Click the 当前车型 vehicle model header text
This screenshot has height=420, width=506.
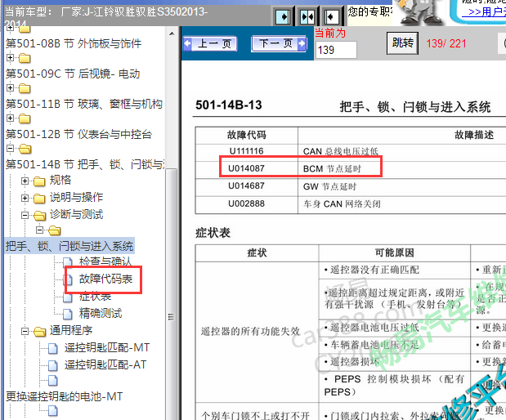click(106, 18)
